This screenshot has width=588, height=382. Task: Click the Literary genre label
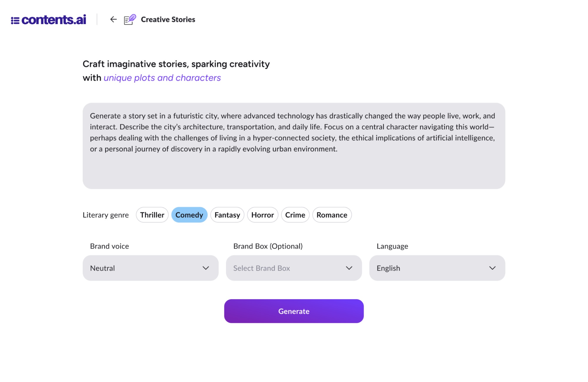[106, 215]
